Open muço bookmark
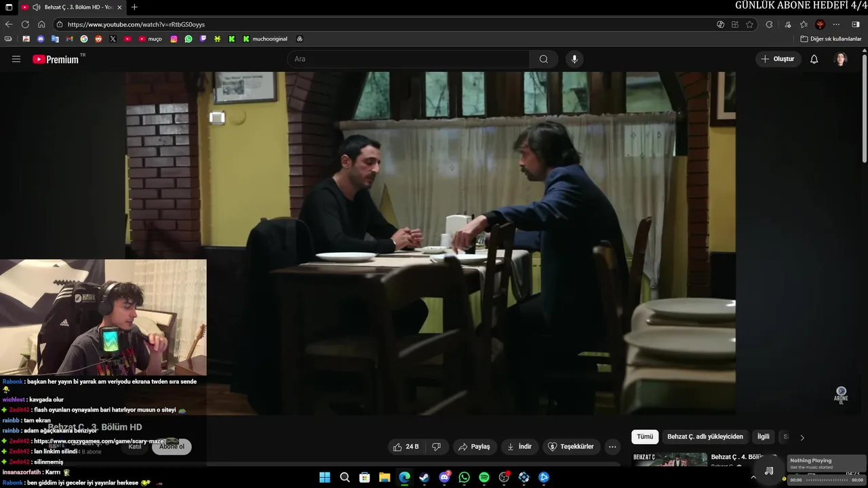The image size is (868, 488). click(x=150, y=39)
